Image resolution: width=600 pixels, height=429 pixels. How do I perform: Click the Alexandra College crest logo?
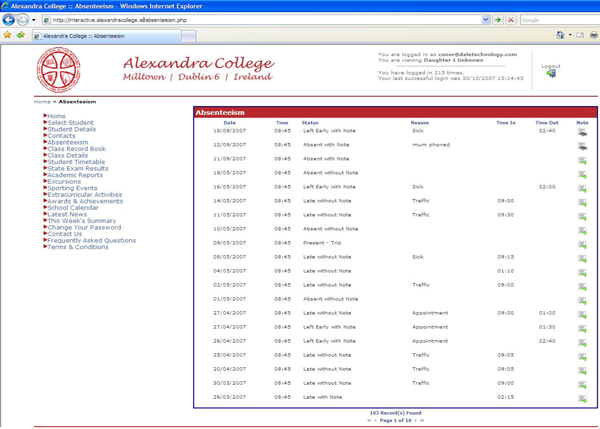pyautogui.click(x=59, y=70)
